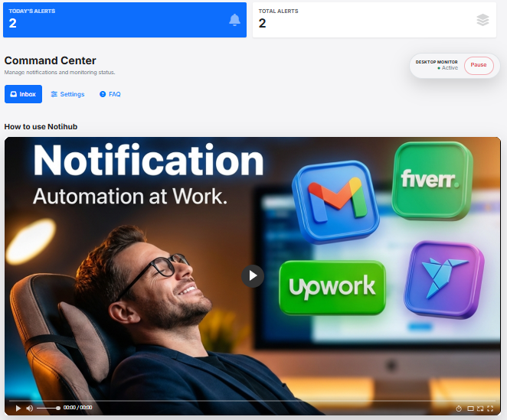Screen dimensions: 507x420
Task: Click the Today's Alerts blue card
Action: coord(125,20)
